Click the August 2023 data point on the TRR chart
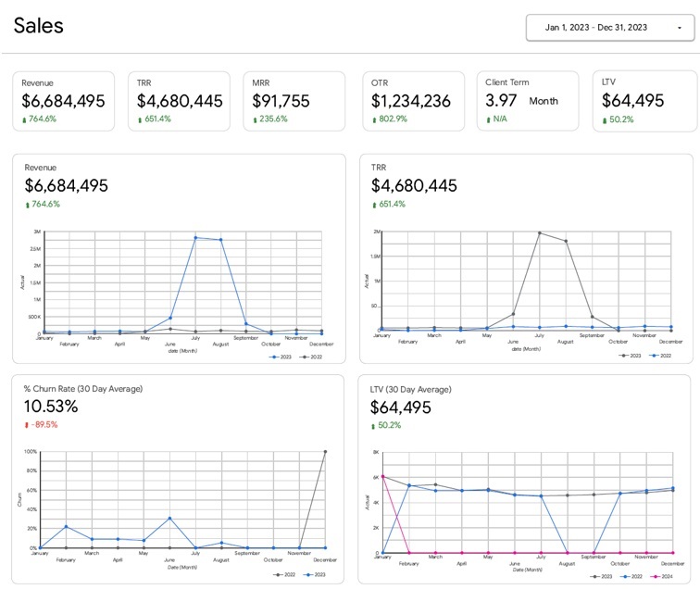700x589 pixels. pos(566,241)
